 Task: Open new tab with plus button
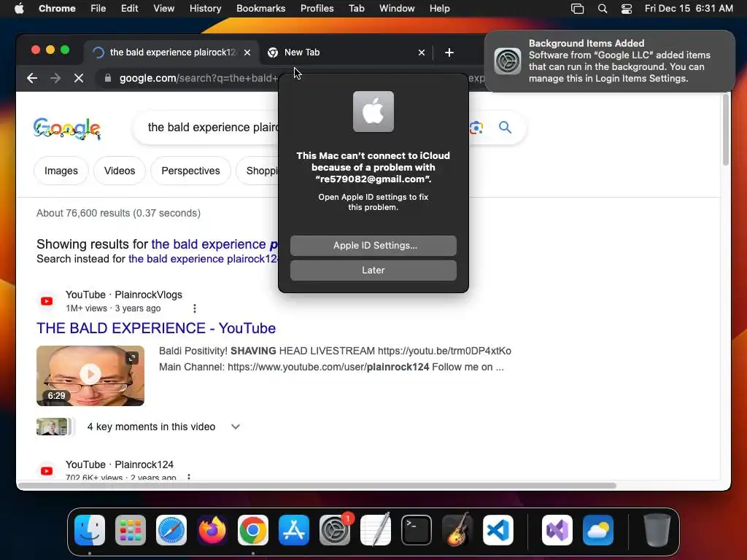click(x=449, y=52)
